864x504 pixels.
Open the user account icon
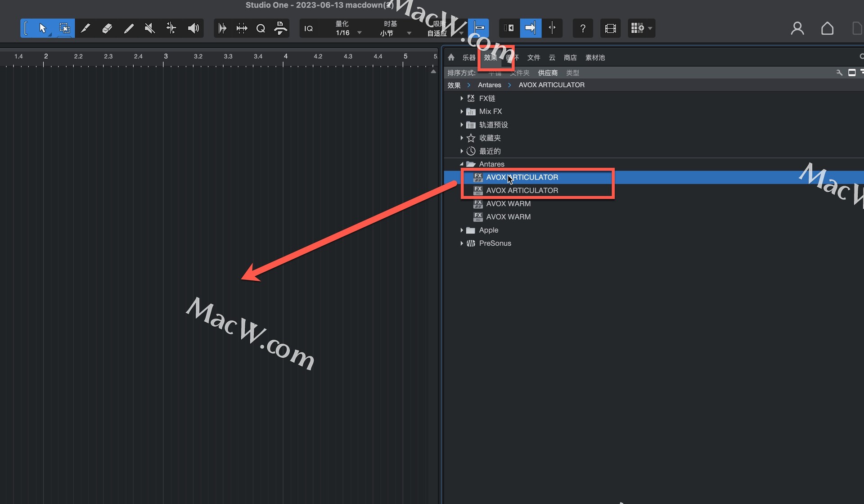click(797, 28)
